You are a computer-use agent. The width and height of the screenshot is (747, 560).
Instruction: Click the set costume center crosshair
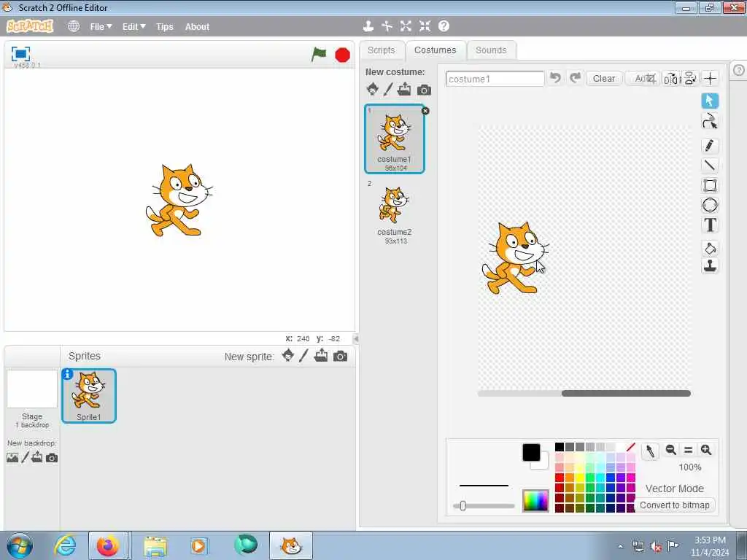pyautogui.click(x=711, y=79)
